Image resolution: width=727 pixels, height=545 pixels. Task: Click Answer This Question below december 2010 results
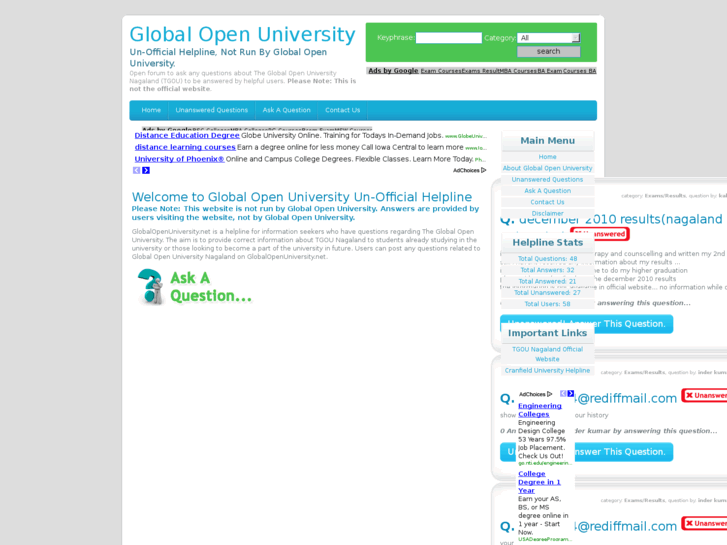pyautogui.click(x=587, y=324)
